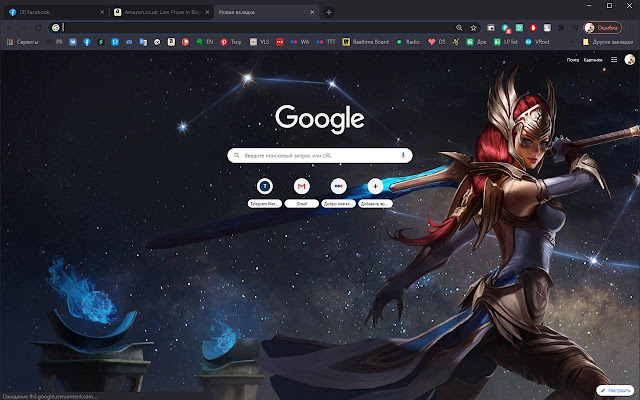This screenshot has width=640, height=400.
Task: Open the Gmail shortcut tile
Action: tap(302, 193)
